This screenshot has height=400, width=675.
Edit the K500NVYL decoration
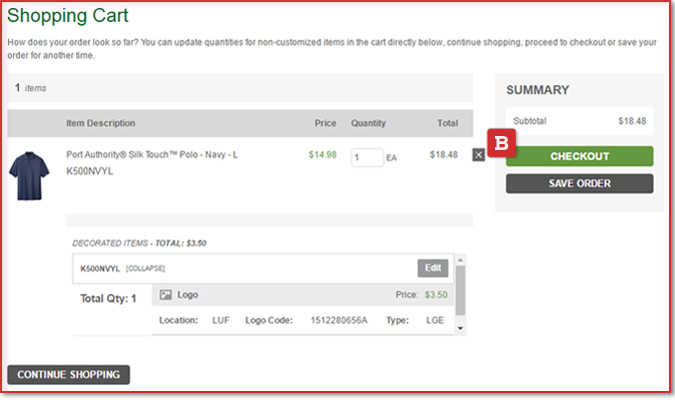click(x=433, y=268)
